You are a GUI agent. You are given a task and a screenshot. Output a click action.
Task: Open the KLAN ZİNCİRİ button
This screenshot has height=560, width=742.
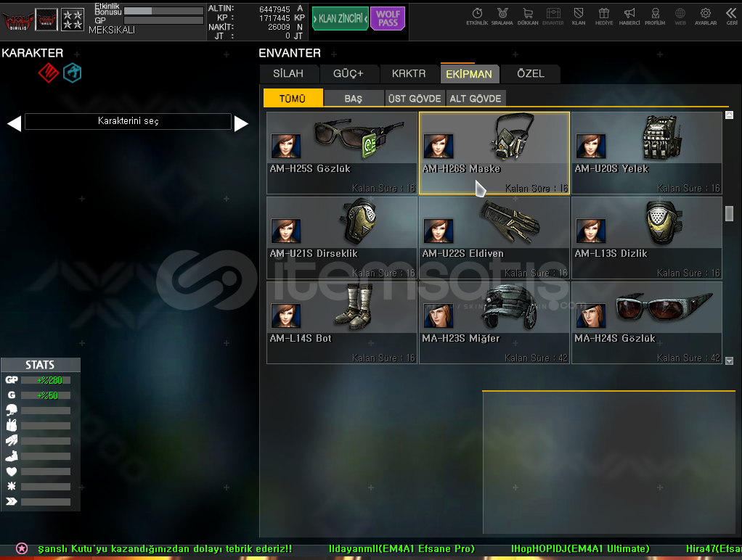point(341,18)
